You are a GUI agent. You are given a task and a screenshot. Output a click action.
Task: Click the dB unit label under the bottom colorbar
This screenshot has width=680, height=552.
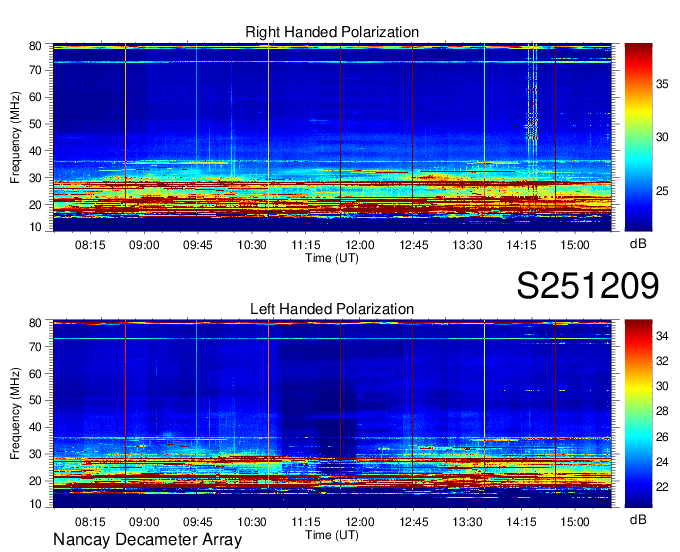pos(637,520)
